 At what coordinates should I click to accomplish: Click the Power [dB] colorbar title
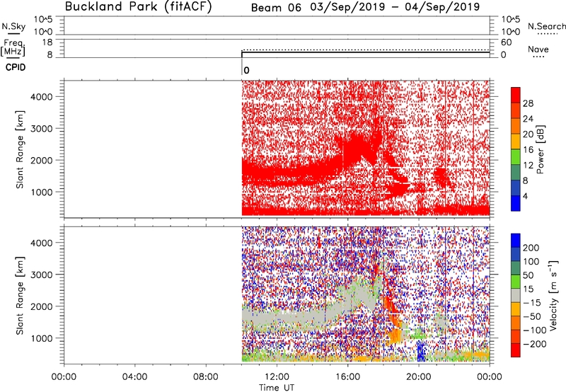click(x=540, y=149)
